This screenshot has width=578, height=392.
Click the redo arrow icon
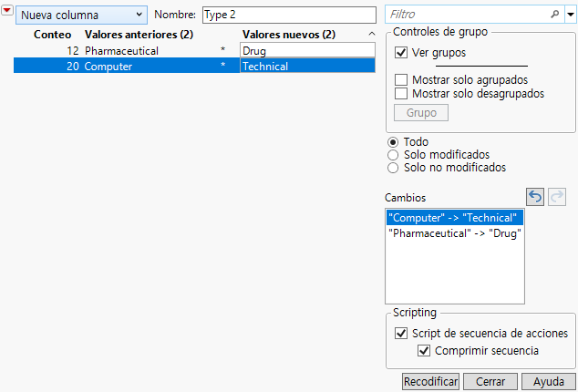click(556, 197)
